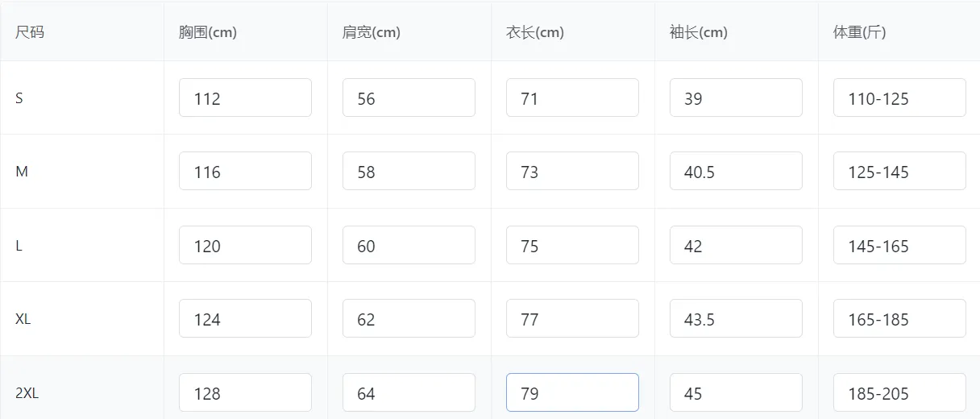Click the 胸围(cm) column header
Image resolution: width=980 pixels, height=419 pixels.
(x=208, y=32)
